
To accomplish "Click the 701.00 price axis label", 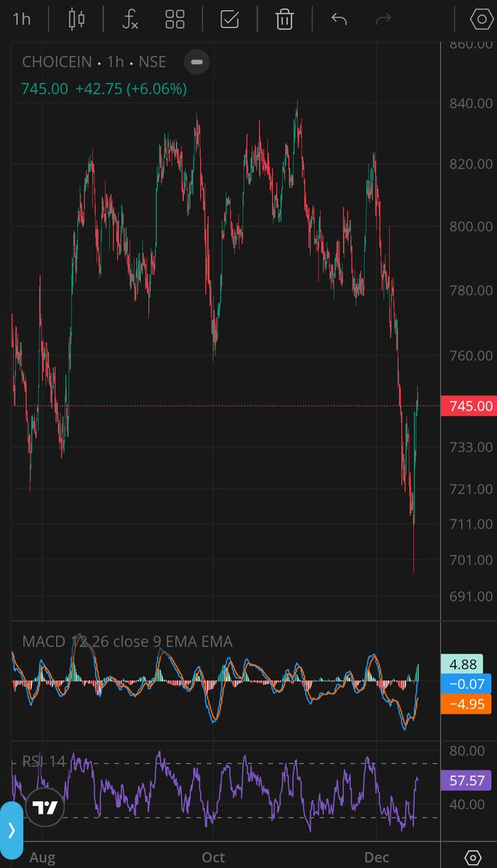I will (470, 560).
